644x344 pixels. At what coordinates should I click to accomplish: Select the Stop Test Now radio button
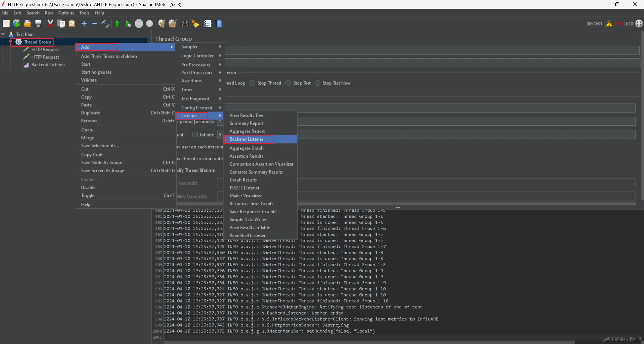[x=318, y=83]
